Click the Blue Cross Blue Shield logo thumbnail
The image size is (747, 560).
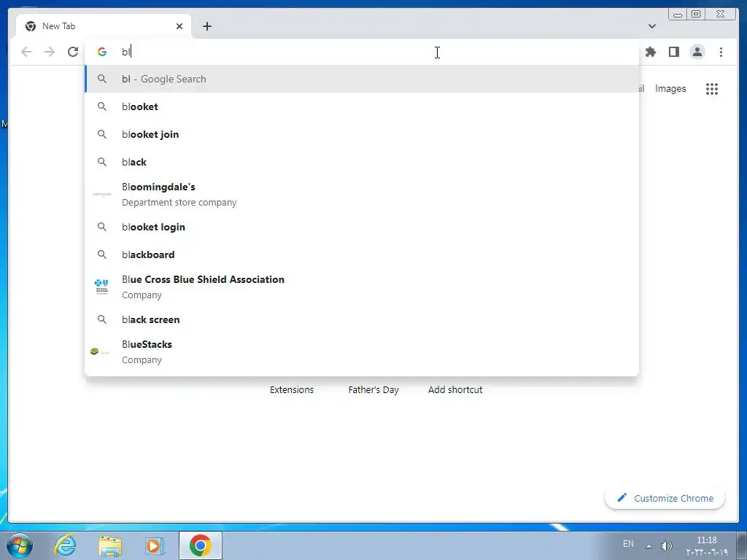coord(102,286)
